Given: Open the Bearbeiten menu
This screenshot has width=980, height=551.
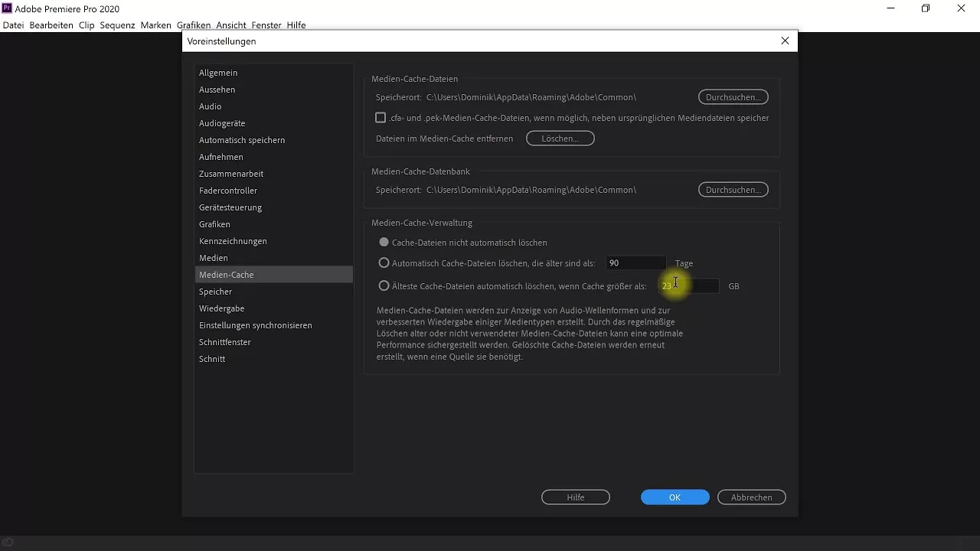Looking at the screenshot, I should [x=51, y=24].
